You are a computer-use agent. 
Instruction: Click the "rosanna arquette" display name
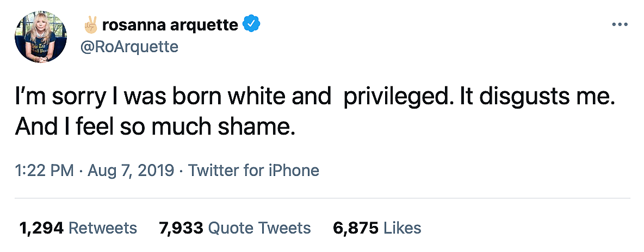click(x=170, y=25)
